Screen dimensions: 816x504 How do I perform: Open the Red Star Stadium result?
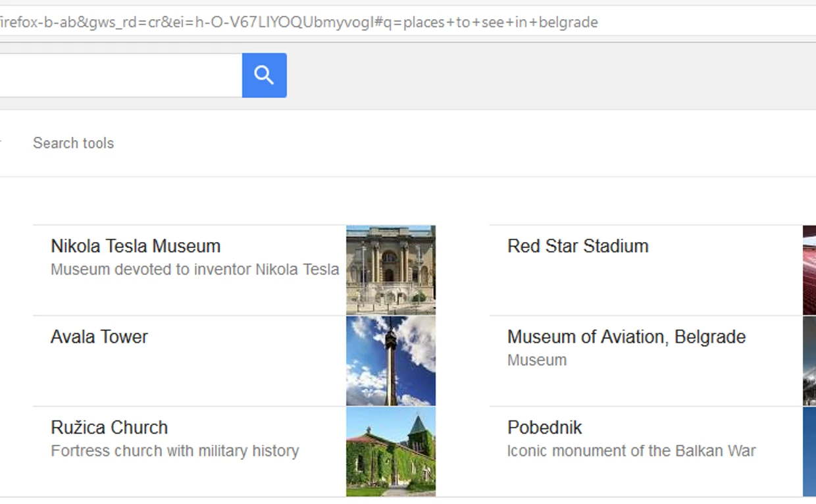(578, 246)
